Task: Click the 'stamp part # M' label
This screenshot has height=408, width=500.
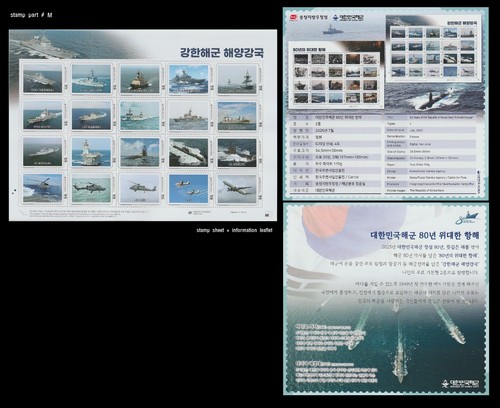Action: coord(31,15)
